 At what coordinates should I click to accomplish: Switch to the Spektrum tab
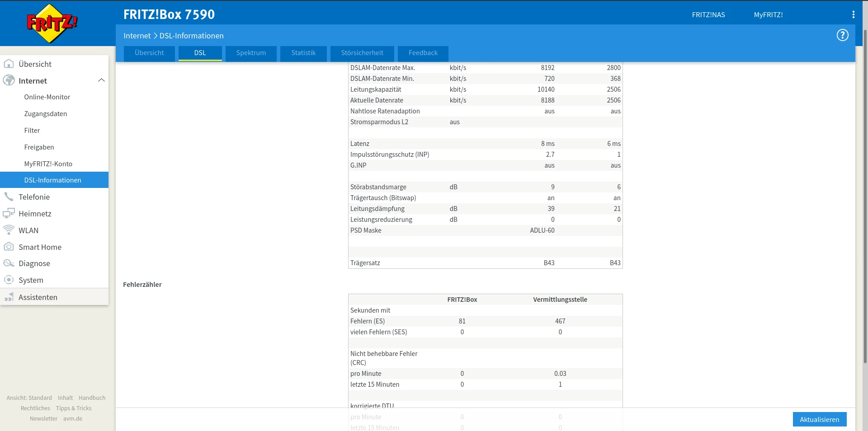(x=251, y=53)
